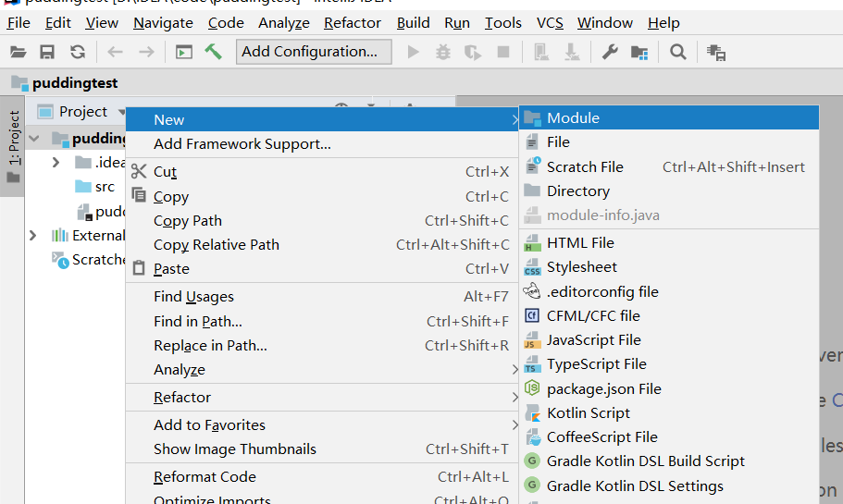Open Settings via wrench icon

[610, 52]
